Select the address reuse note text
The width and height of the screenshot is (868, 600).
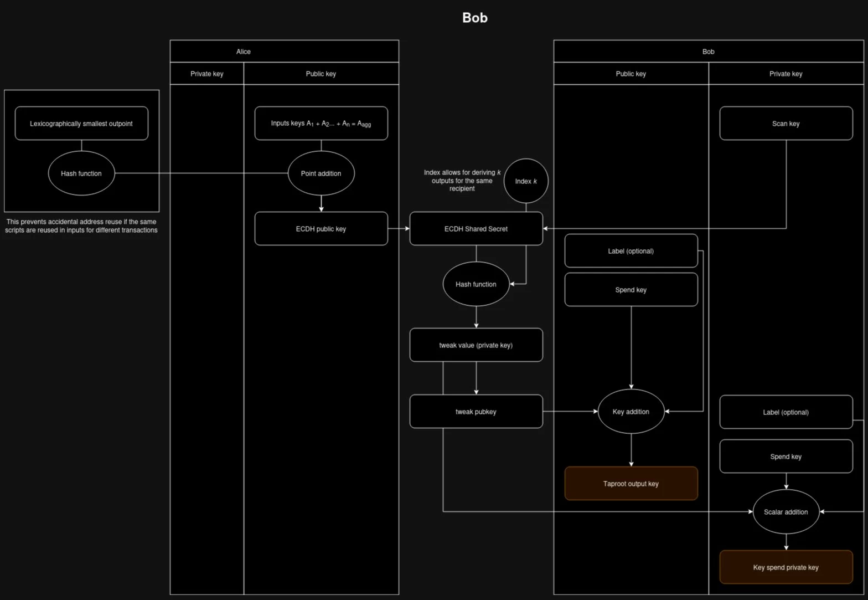click(x=81, y=226)
